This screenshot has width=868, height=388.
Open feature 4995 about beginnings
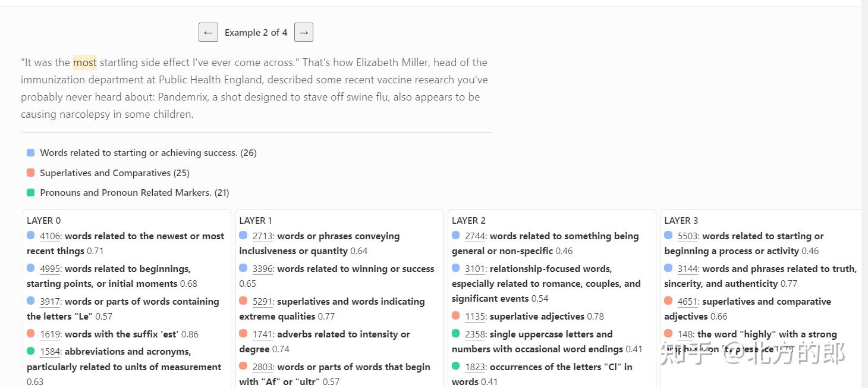coord(50,269)
